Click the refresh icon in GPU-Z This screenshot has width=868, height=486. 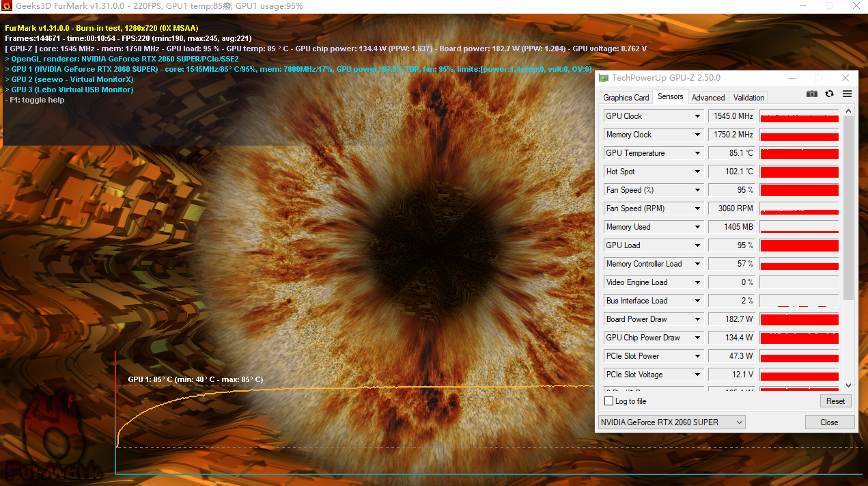tap(829, 94)
